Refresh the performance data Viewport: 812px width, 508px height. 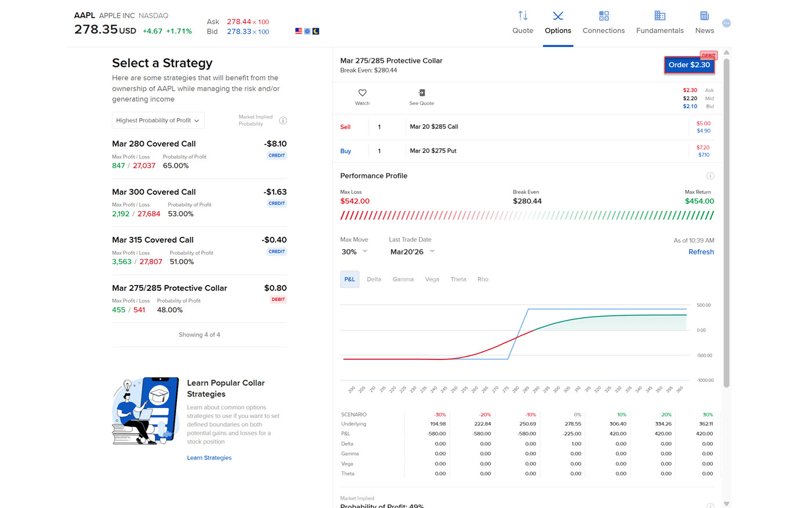click(x=701, y=251)
